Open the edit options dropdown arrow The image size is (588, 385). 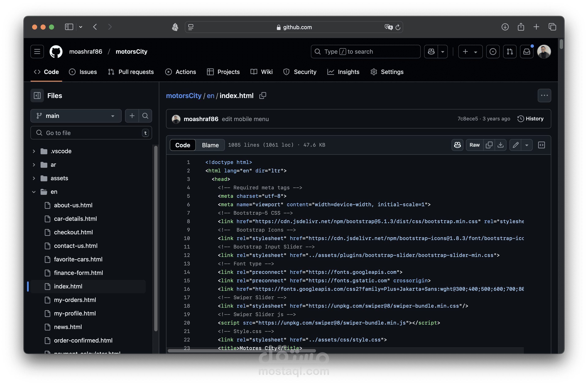click(x=527, y=145)
